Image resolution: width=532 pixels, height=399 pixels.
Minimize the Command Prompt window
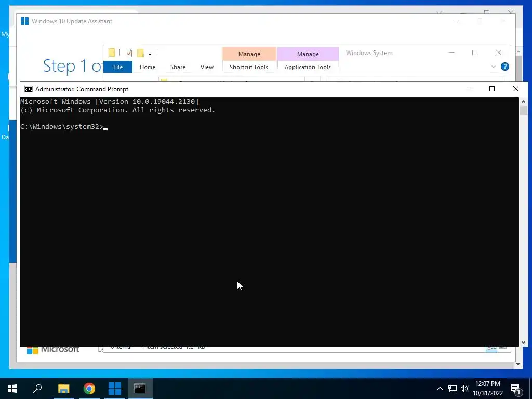click(469, 89)
